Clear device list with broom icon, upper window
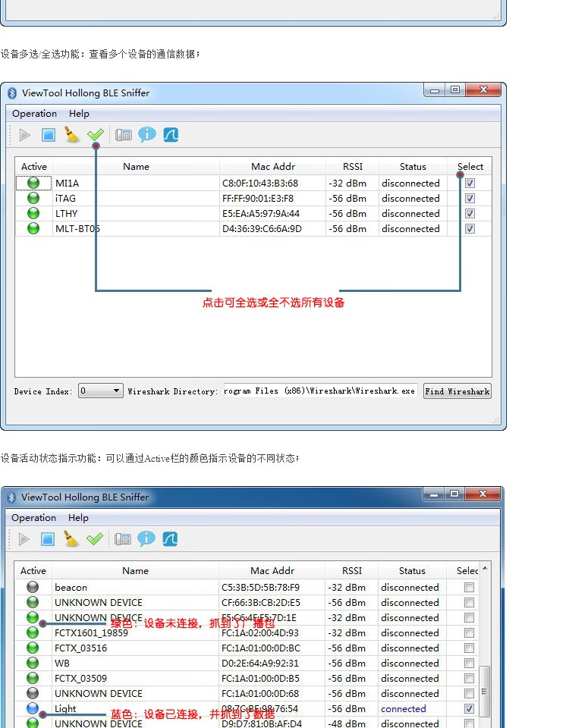 pyautogui.click(x=72, y=135)
